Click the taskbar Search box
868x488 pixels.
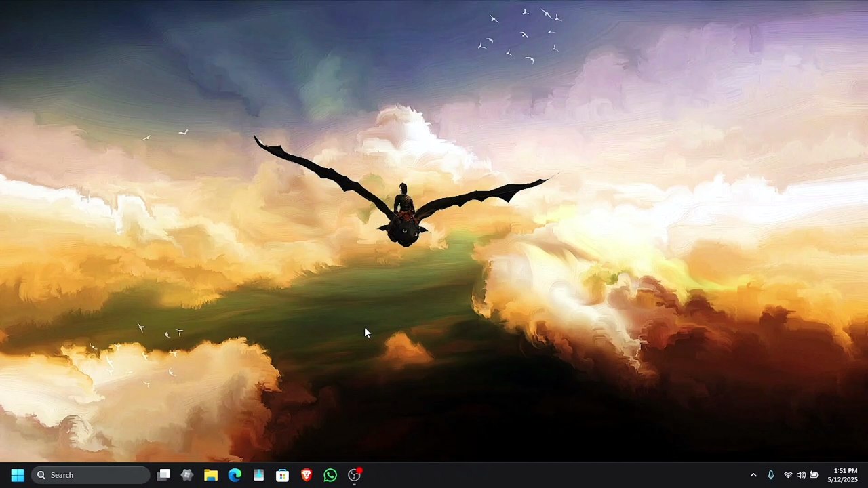[91, 475]
